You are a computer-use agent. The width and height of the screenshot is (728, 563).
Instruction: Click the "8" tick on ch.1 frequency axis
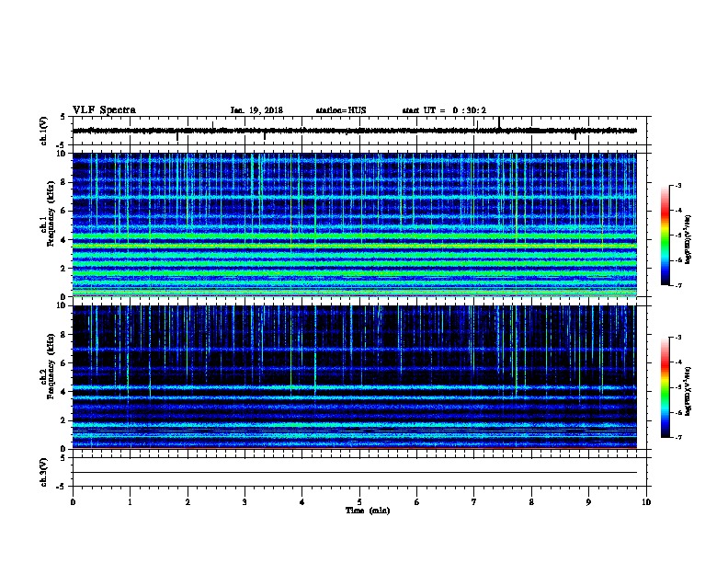pos(63,182)
